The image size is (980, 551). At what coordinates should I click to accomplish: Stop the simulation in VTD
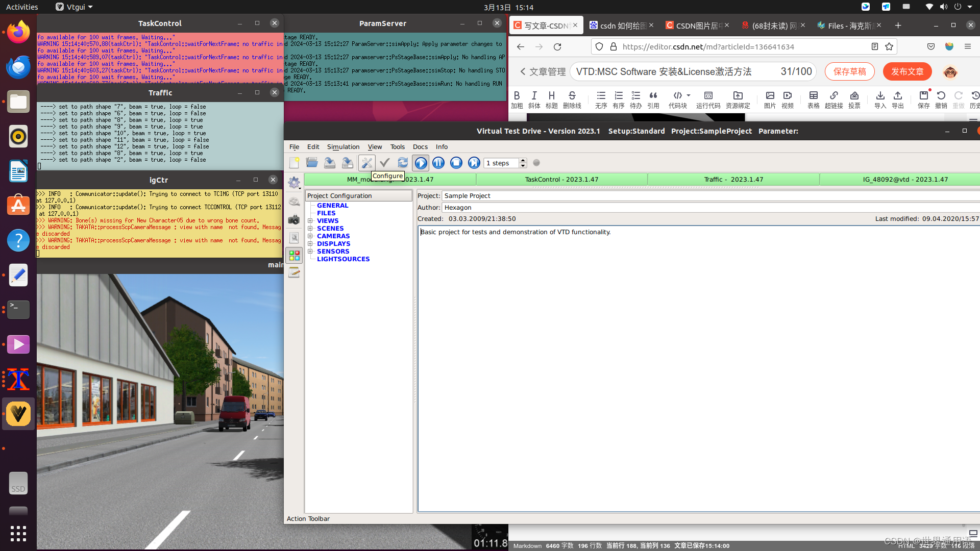coord(456,163)
